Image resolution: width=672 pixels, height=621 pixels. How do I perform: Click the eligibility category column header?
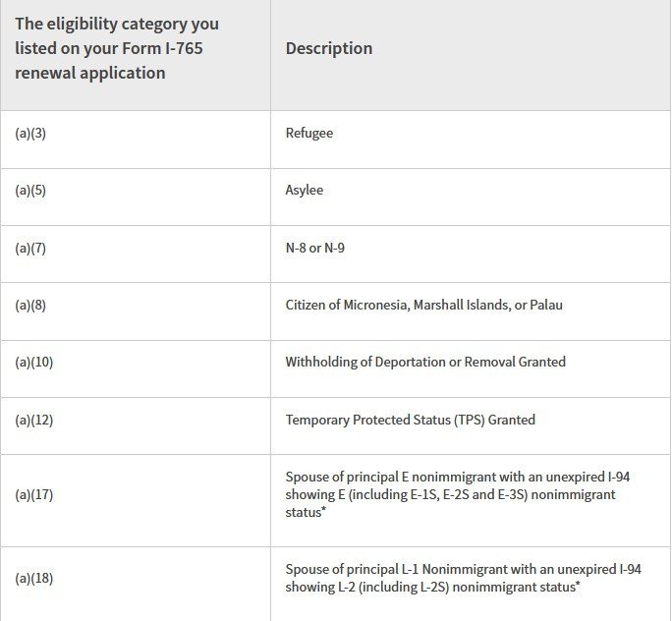click(117, 48)
